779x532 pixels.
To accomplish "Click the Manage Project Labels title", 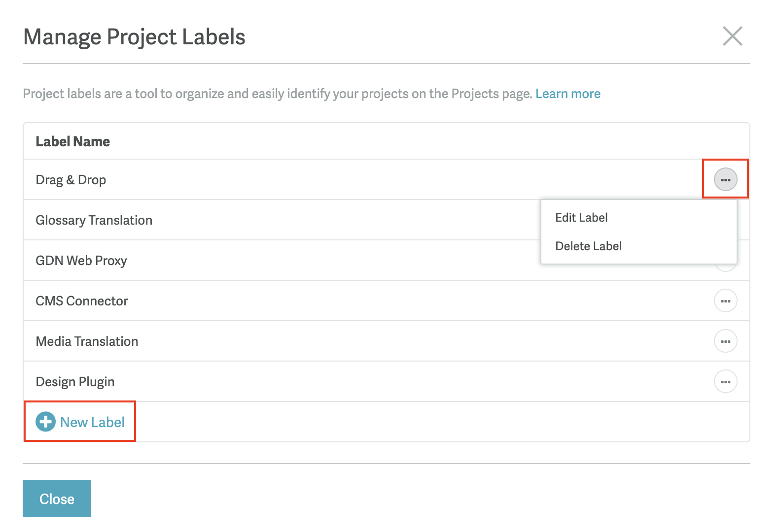I will coord(134,37).
